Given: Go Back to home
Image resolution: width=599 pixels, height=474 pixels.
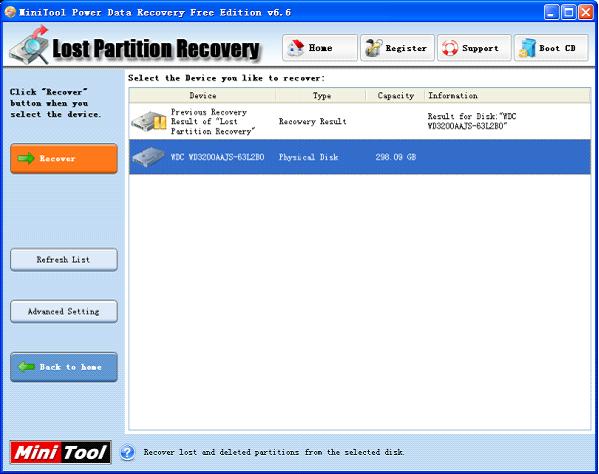Looking at the screenshot, I should (x=64, y=367).
